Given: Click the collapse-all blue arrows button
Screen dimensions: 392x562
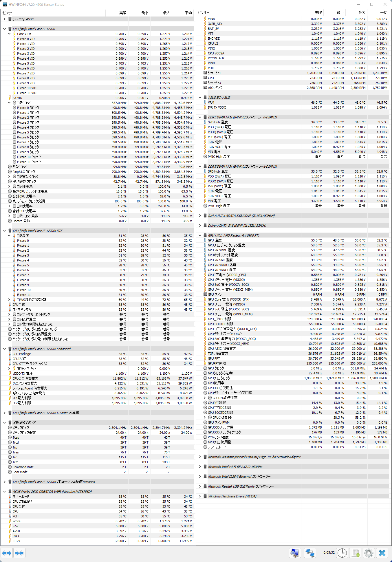Looking at the screenshot, I should click(x=19, y=553).
